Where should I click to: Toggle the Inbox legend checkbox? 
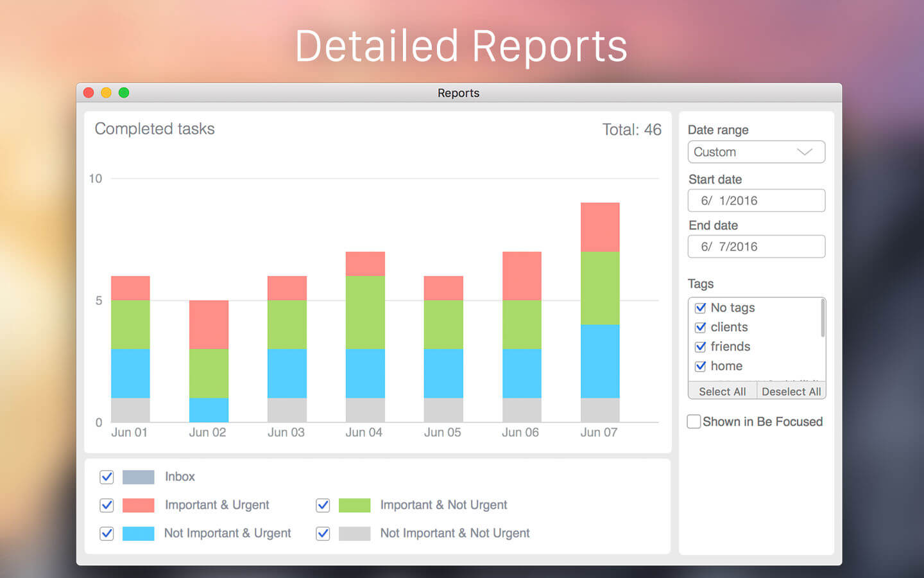click(x=107, y=477)
